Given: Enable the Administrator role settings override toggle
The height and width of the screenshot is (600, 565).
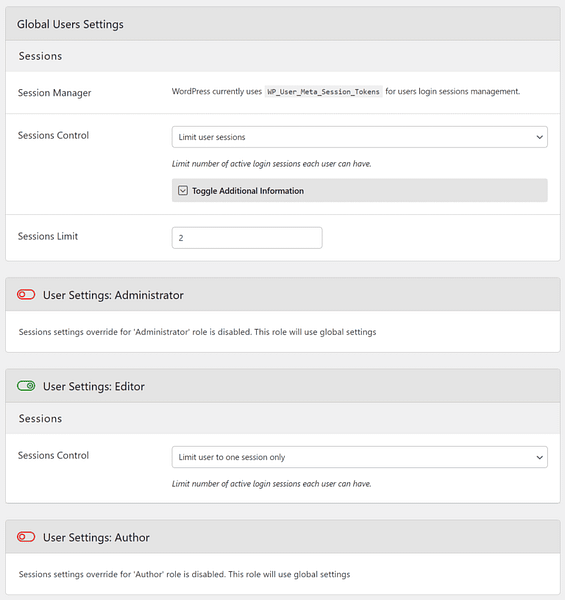Looking at the screenshot, I should pos(26,295).
